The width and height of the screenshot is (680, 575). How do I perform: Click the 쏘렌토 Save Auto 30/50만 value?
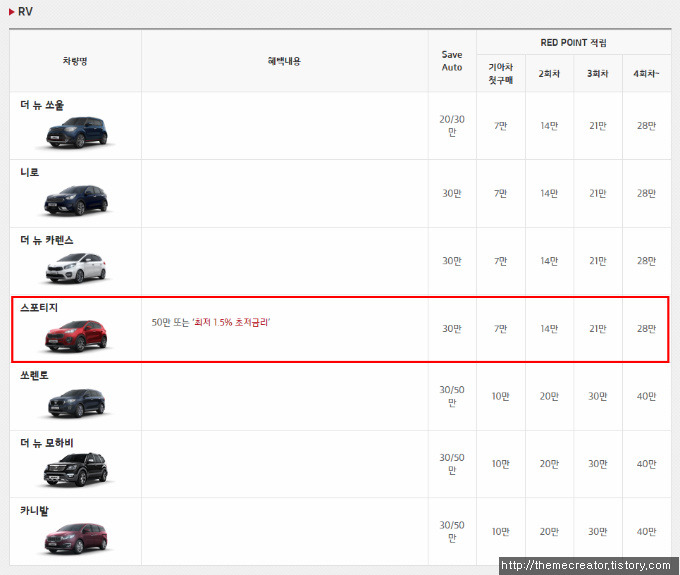[x=452, y=396]
